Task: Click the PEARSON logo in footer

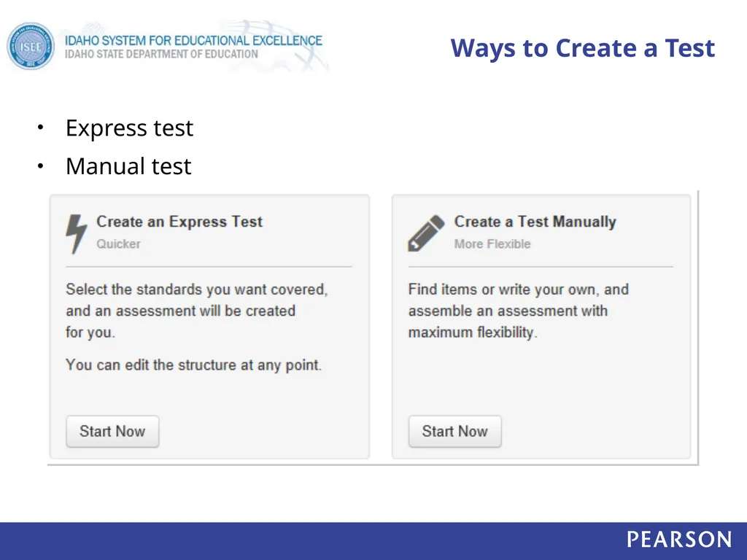Action: (x=679, y=540)
